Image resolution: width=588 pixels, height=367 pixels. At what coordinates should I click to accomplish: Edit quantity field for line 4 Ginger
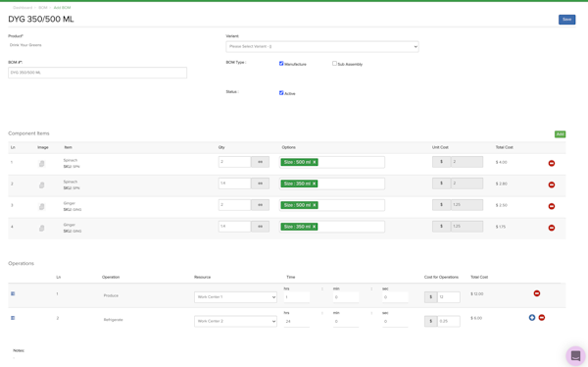pyautogui.click(x=234, y=227)
